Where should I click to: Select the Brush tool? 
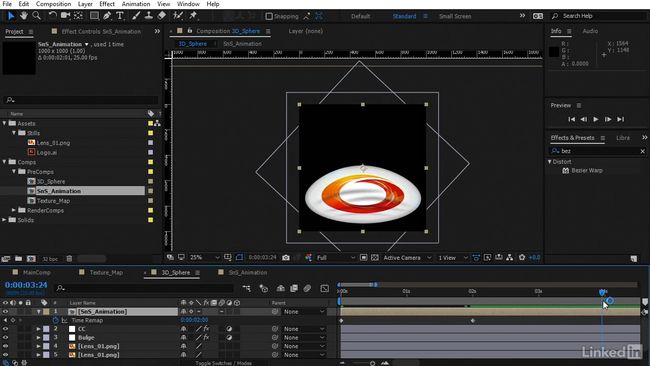(136, 16)
